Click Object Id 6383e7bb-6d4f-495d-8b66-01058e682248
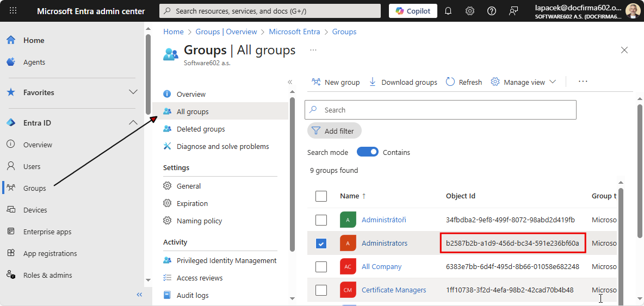Viewport: 644px width, 306px height. tap(512, 267)
